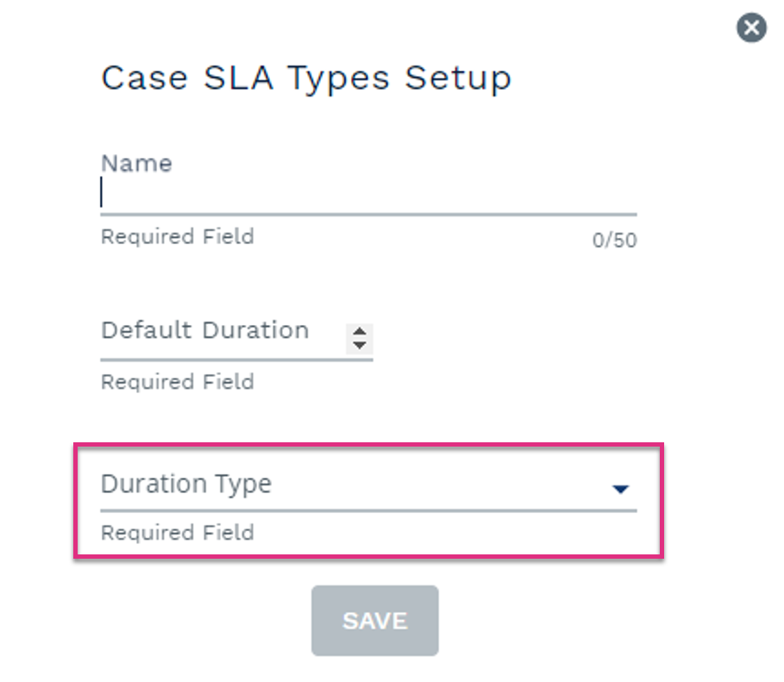Click Required Field hint under Duration Type

[178, 533]
